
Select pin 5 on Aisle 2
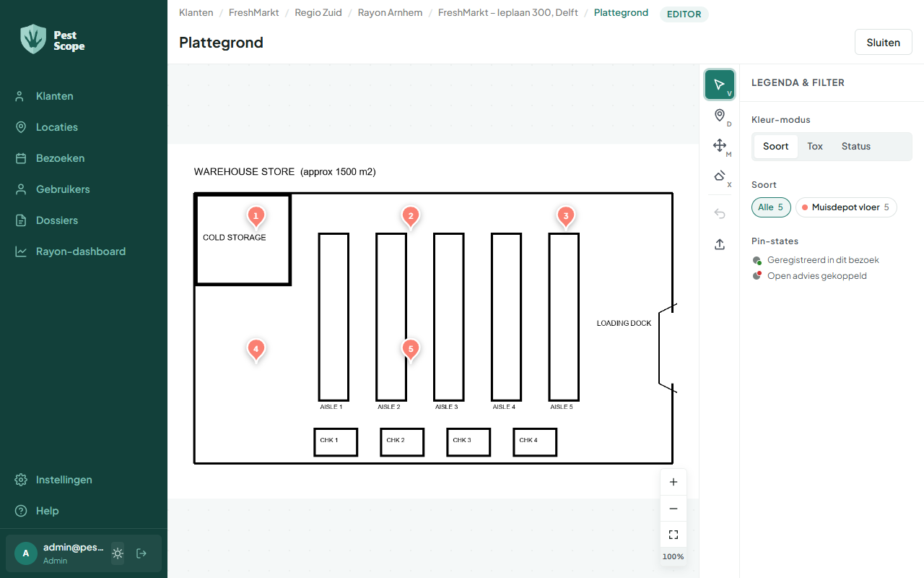(x=411, y=350)
